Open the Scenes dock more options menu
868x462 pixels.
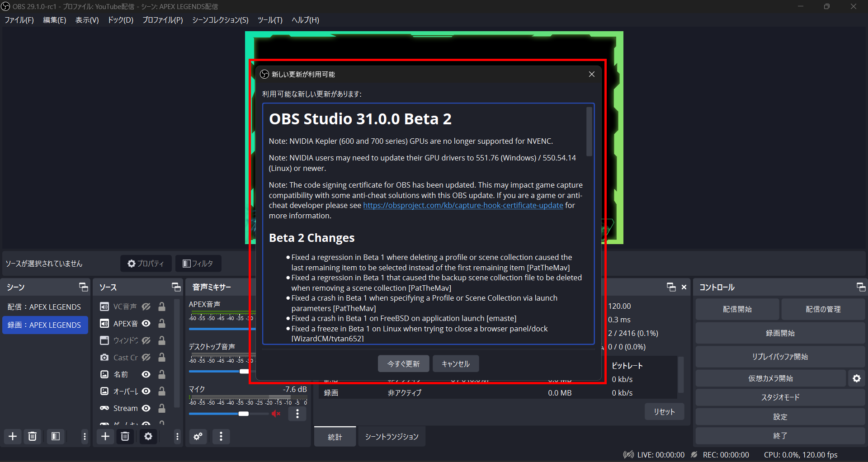tap(85, 436)
